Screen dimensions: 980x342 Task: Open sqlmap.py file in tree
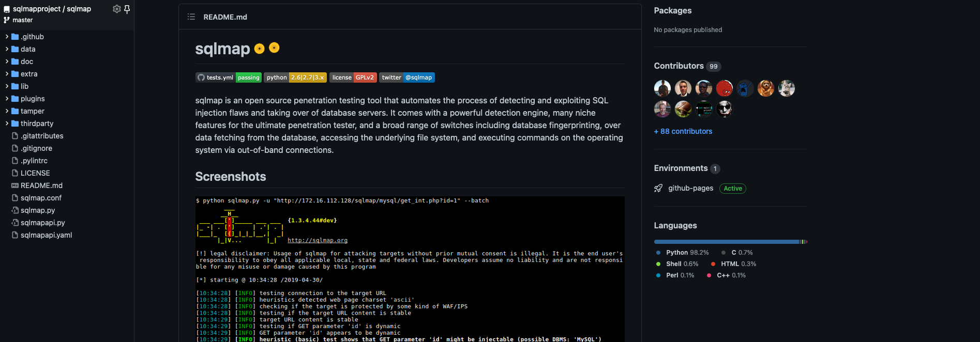point(37,210)
